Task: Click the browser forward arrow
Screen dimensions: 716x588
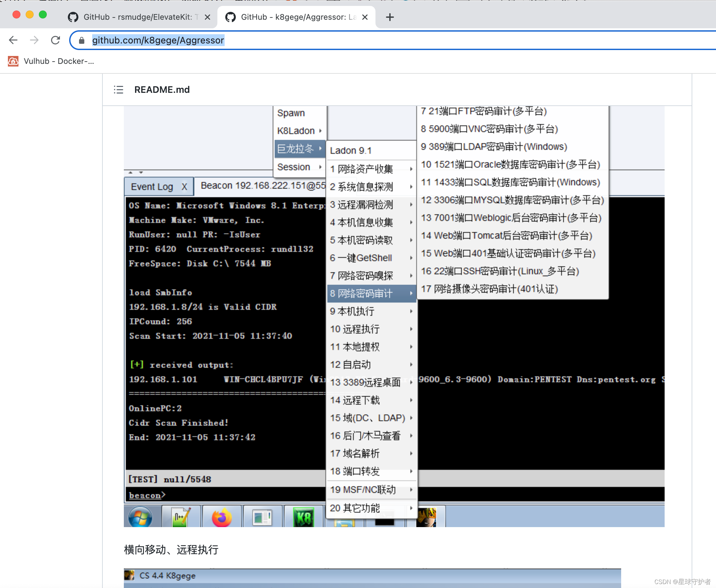Action: (x=34, y=40)
